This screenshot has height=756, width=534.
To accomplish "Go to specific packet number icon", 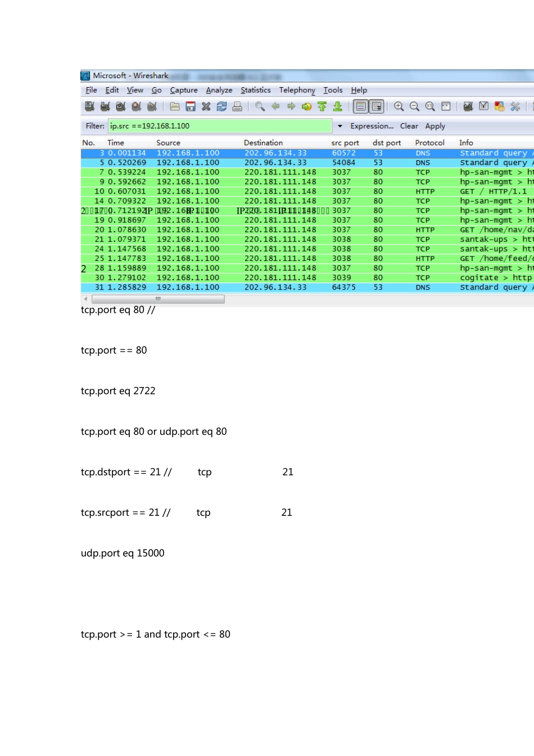I will [306, 106].
